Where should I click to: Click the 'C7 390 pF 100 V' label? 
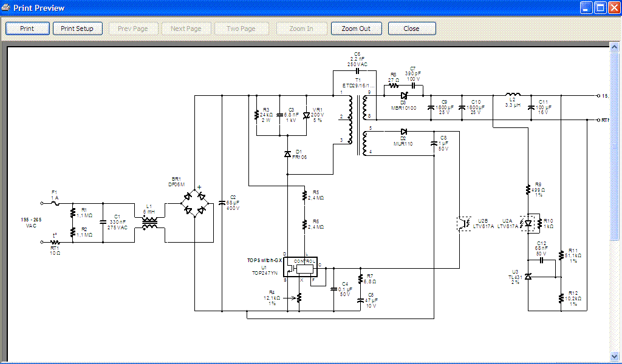pyautogui.click(x=413, y=73)
